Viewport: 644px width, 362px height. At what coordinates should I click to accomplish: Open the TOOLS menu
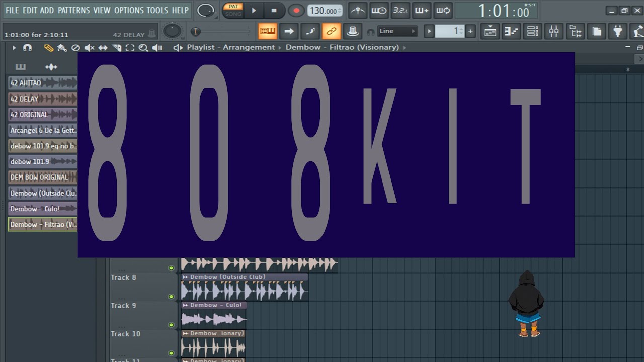(x=157, y=10)
